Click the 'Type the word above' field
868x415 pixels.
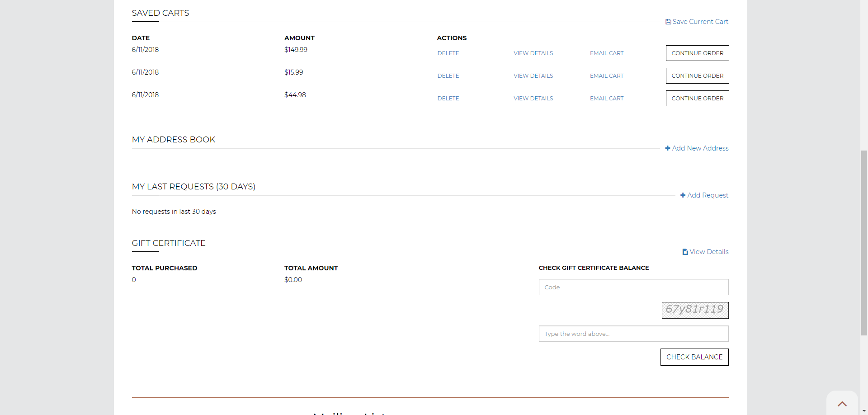coord(633,334)
